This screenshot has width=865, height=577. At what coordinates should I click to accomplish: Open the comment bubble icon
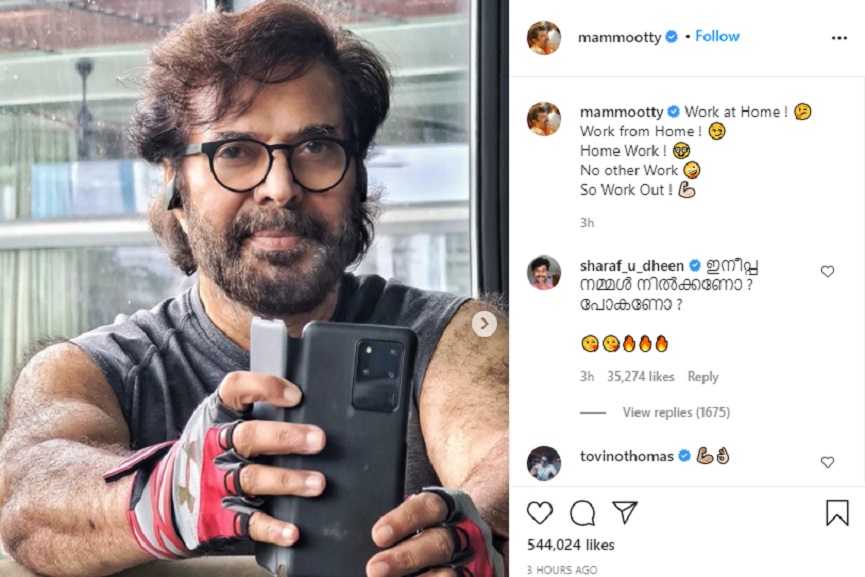[583, 513]
